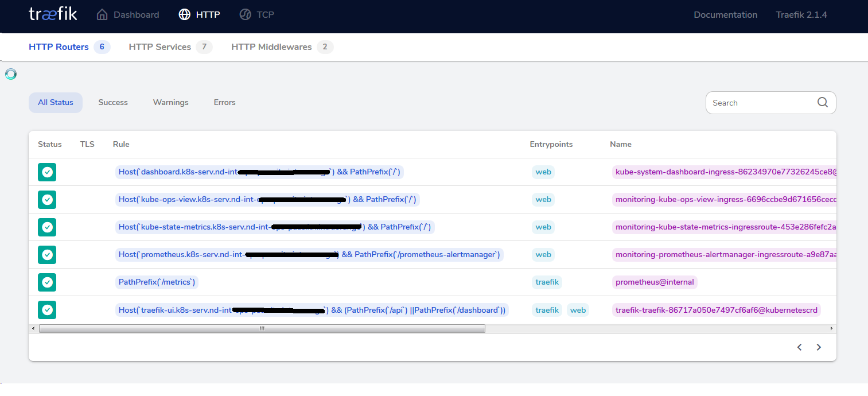The height and width of the screenshot is (396, 868).
Task: Open the HTTP Middlewares tab
Action: point(271,46)
